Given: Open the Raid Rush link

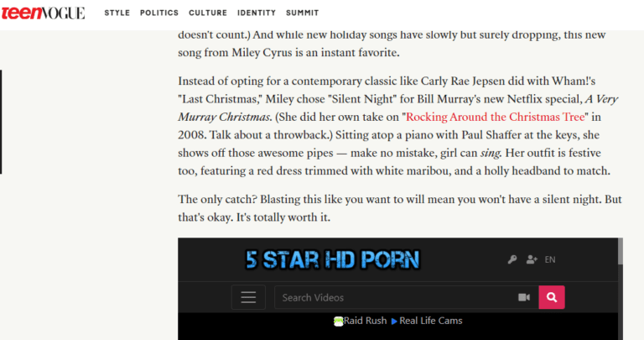Looking at the screenshot, I should [361, 321].
